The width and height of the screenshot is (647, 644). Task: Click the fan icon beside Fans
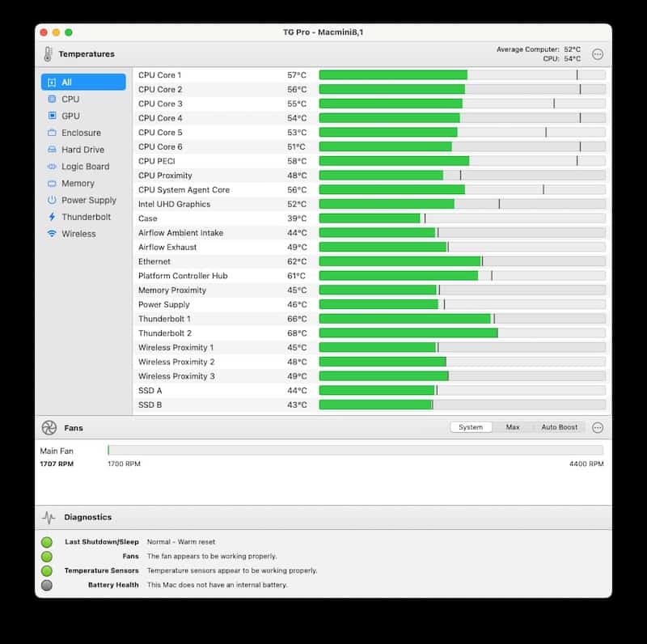pos(49,428)
